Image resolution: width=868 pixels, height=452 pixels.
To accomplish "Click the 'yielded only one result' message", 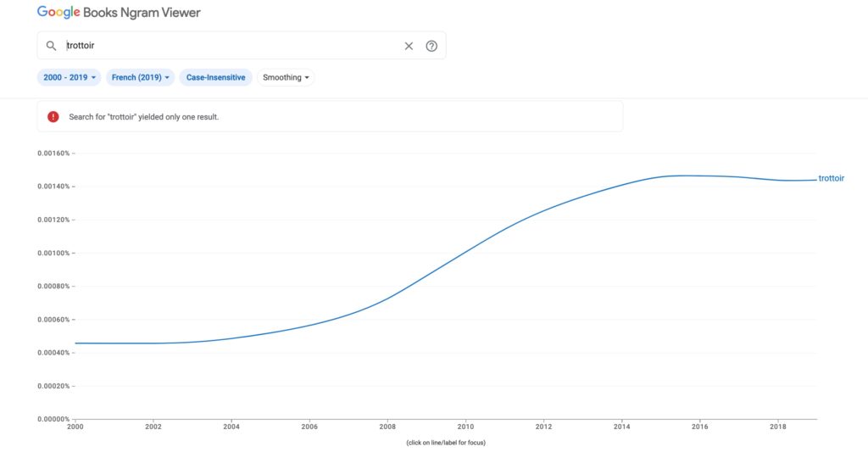I will [144, 117].
